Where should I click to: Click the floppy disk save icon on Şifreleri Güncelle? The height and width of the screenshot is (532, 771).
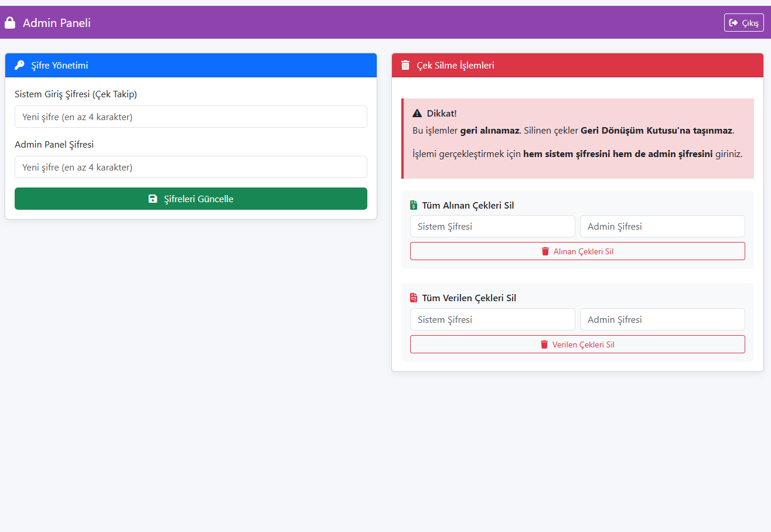[153, 199]
